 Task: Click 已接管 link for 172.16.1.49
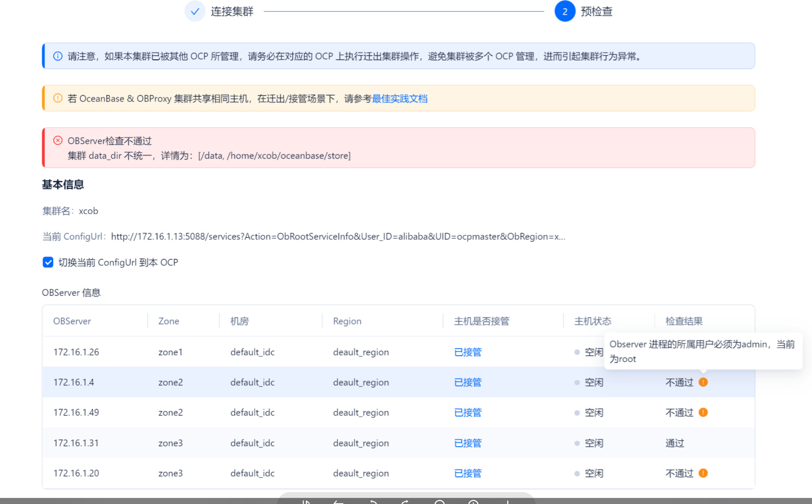point(468,412)
